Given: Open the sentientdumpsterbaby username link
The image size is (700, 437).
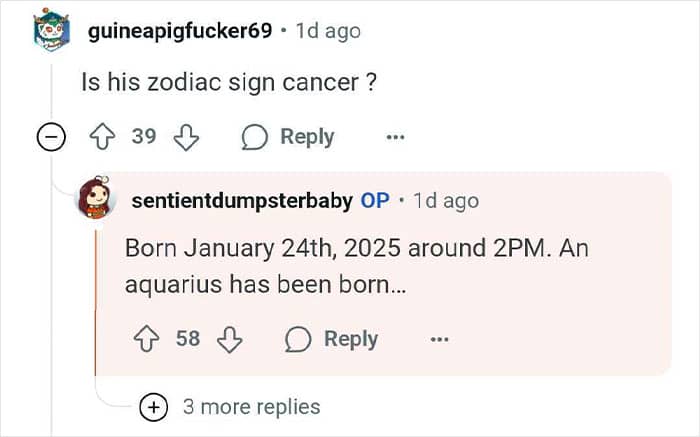Looking at the screenshot, I should click(241, 201).
